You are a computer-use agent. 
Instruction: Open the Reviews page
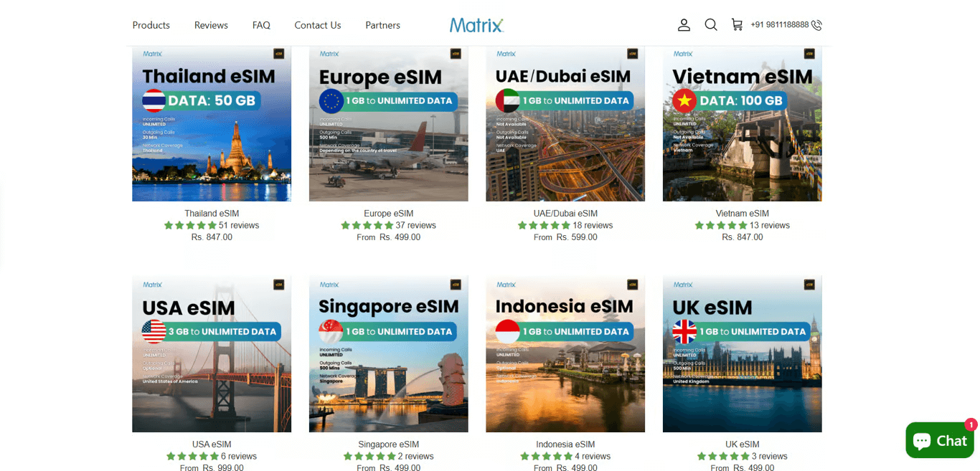pyautogui.click(x=210, y=25)
